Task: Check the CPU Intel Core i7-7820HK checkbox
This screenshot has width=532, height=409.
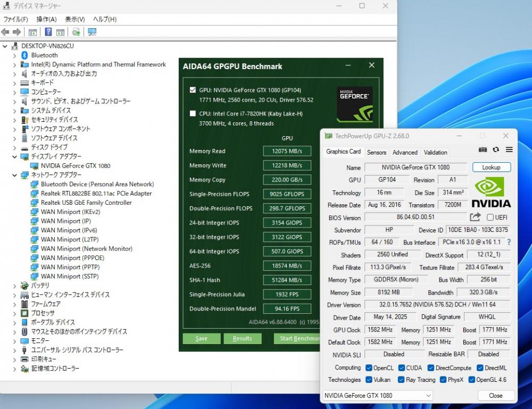Action: pyautogui.click(x=193, y=114)
